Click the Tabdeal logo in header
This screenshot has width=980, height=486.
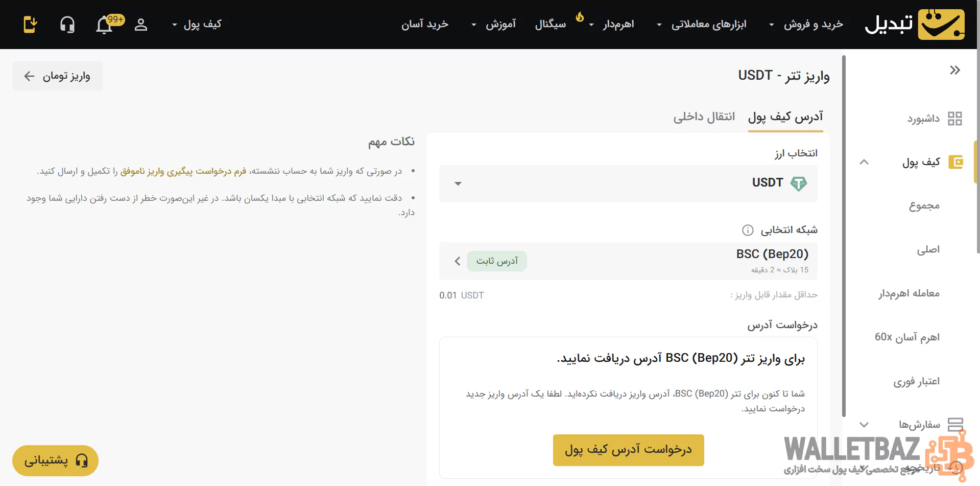click(x=914, y=24)
